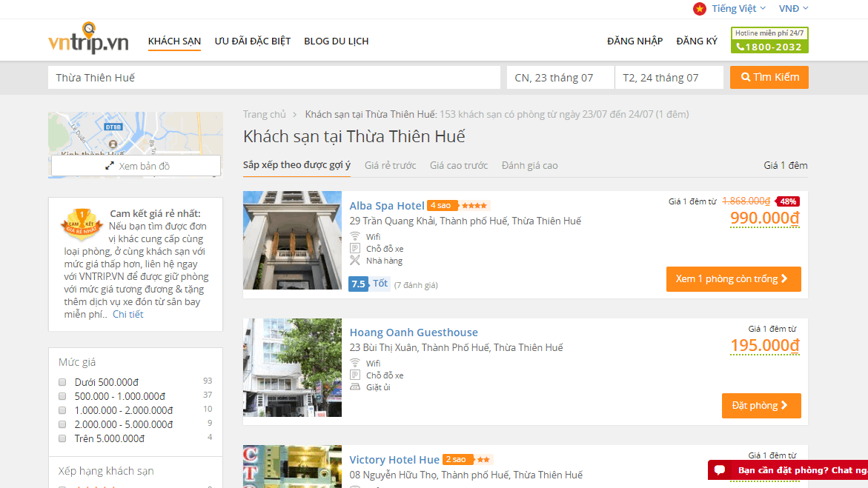The height and width of the screenshot is (488, 868).
Task: Click the ĐĂNG KÝ link
Action: 697,41
